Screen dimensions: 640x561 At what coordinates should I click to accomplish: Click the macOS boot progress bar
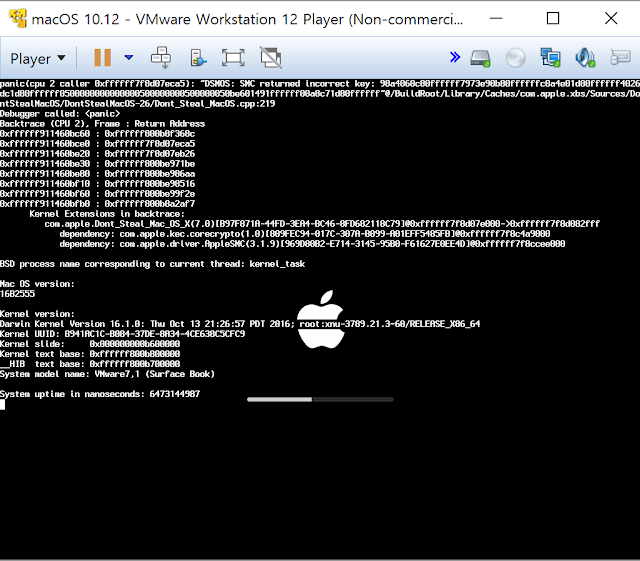(x=320, y=399)
